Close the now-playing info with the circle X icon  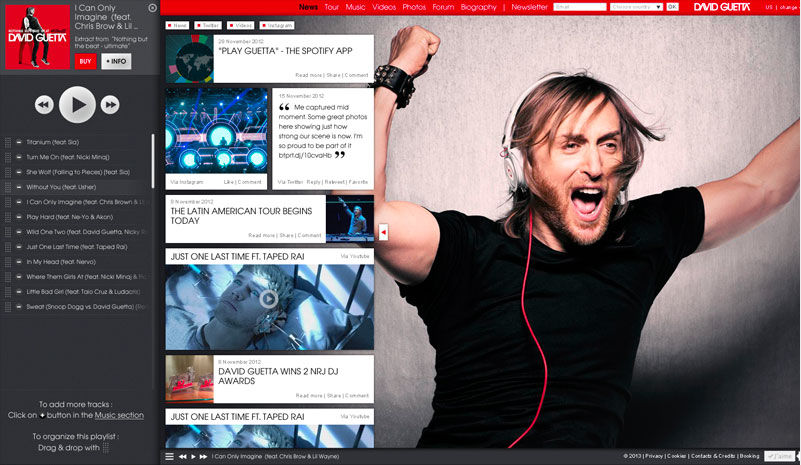click(152, 8)
